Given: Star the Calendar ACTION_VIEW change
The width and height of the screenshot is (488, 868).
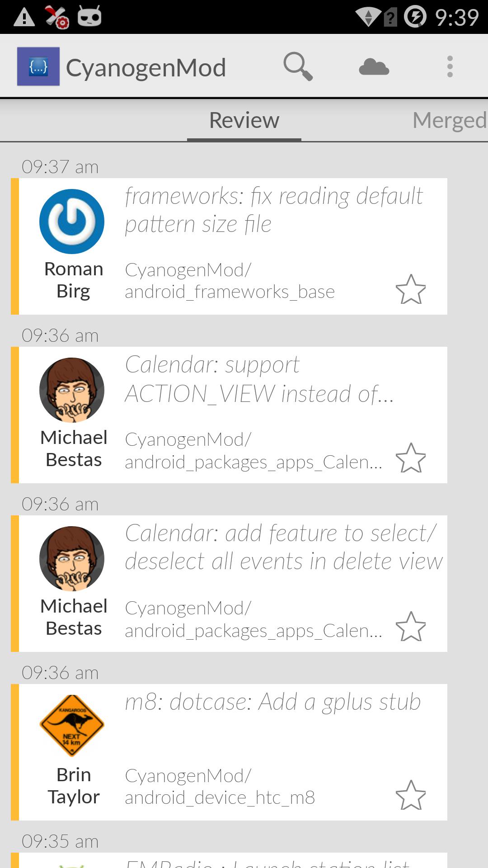Looking at the screenshot, I should click(x=411, y=458).
